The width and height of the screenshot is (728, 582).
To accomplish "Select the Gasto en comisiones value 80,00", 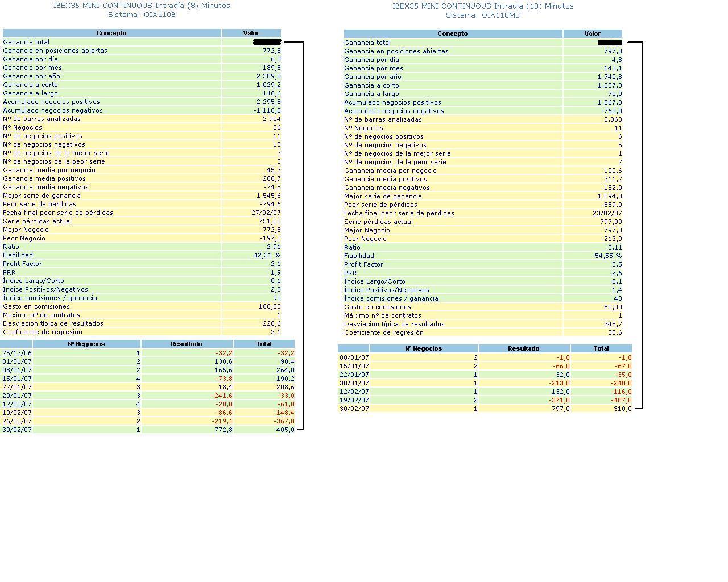I will [613, 307].
